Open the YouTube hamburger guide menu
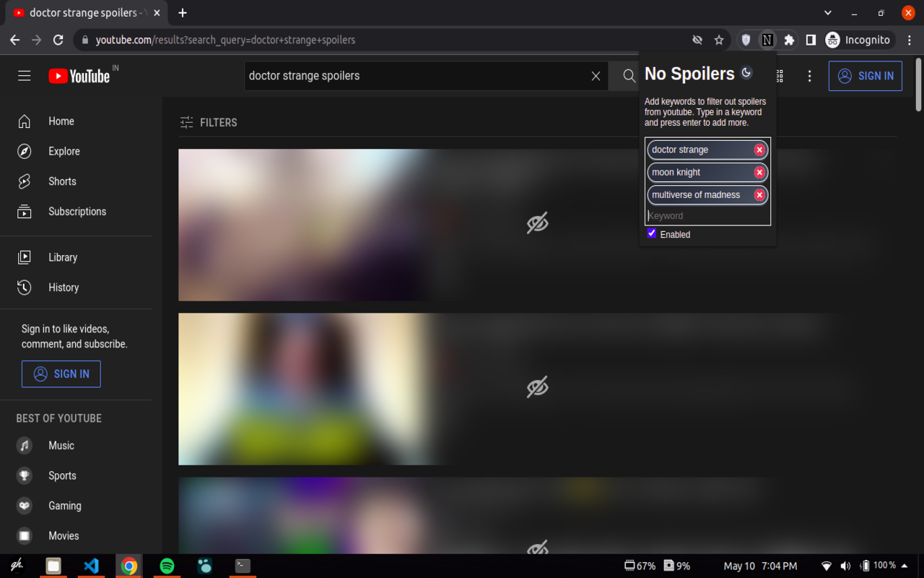924x578 pixels. click(x=25, y=76)
